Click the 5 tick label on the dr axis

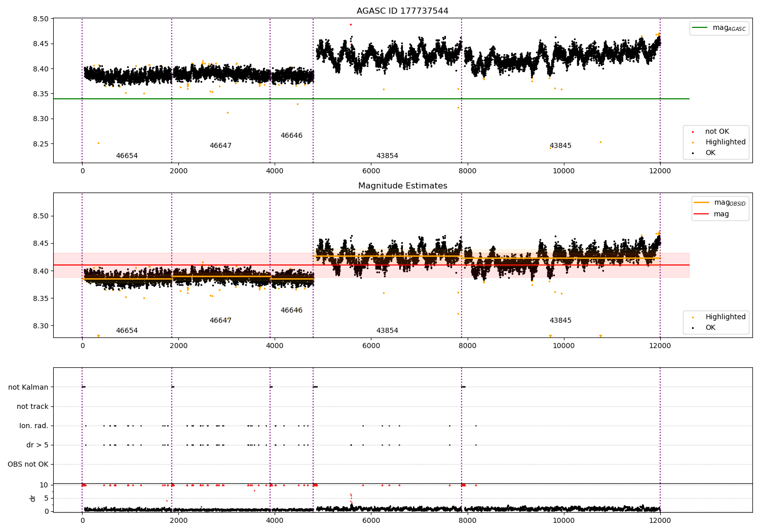click(47, 499)
